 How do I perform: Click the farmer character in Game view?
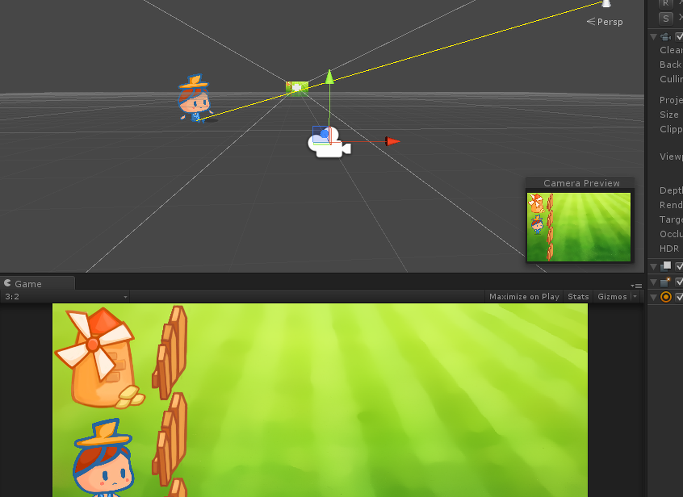[104, 458]
